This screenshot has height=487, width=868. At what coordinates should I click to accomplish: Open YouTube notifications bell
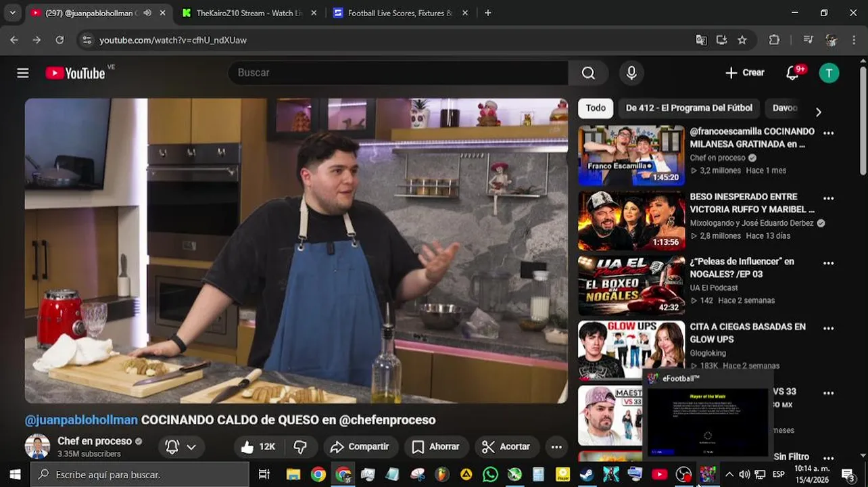click(x=793, y=73)
